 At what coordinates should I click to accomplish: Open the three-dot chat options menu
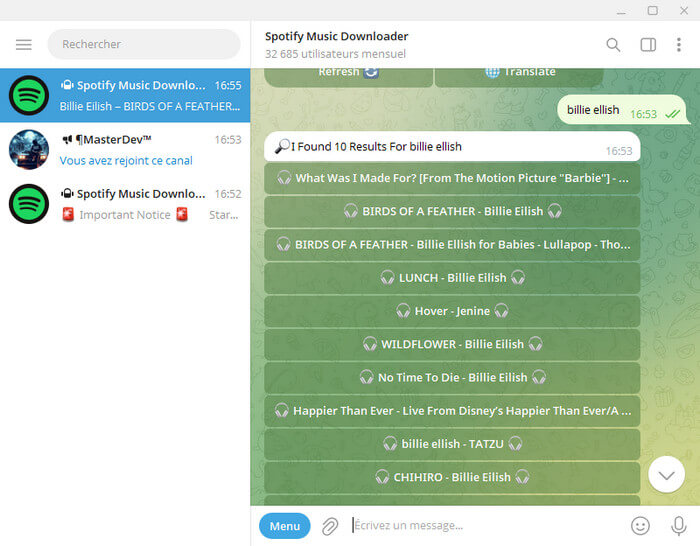tap(679, 45)
